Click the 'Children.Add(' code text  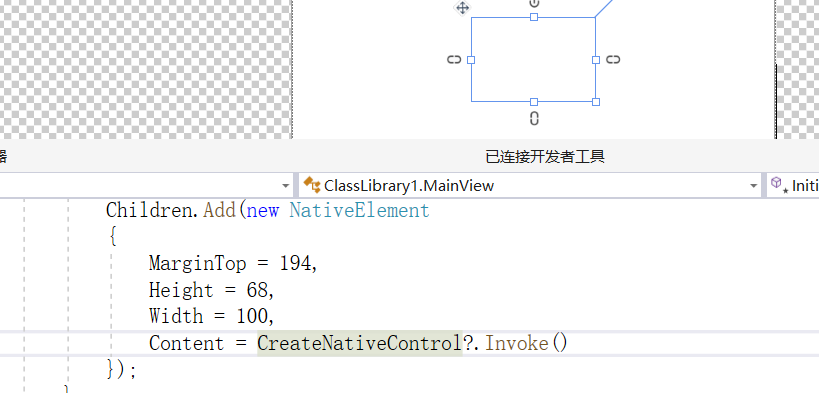click(x=176, y=211)
